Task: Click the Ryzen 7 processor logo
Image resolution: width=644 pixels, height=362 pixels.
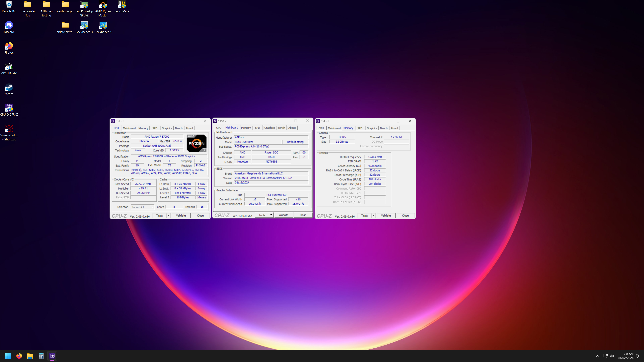Action: [196, 143]
